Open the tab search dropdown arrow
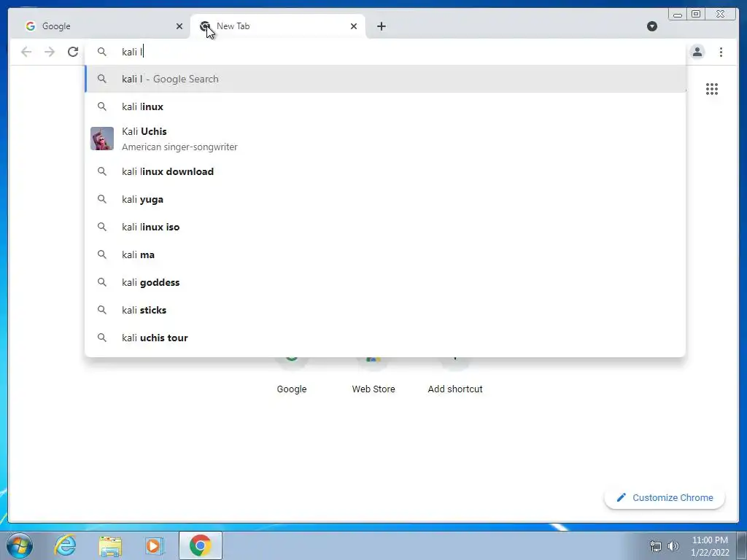 [652, 26]
